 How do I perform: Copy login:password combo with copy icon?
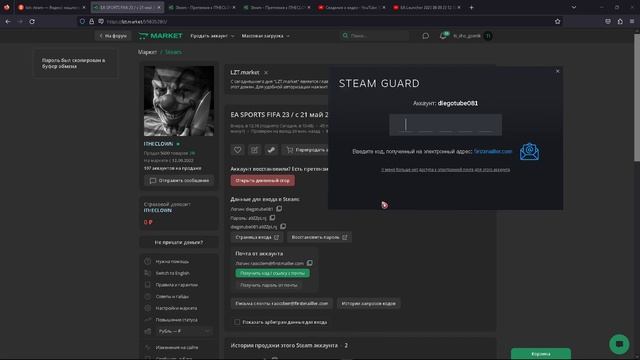click(x=283, y=227)
